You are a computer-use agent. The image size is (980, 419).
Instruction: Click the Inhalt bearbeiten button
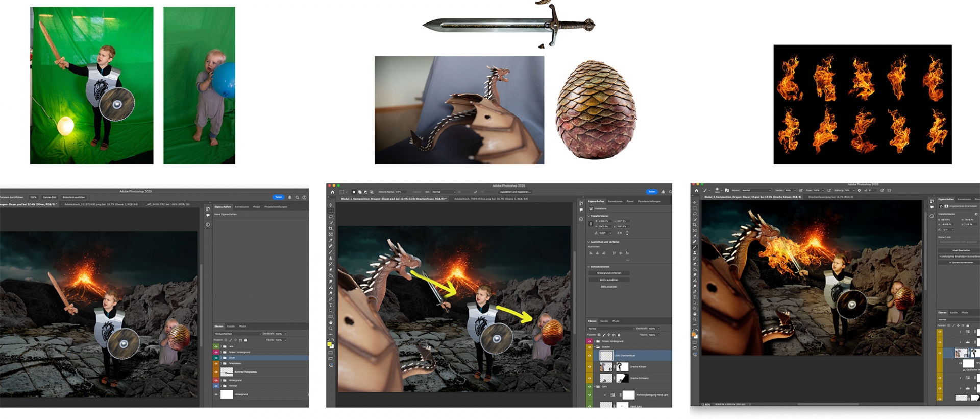(961, 250)
